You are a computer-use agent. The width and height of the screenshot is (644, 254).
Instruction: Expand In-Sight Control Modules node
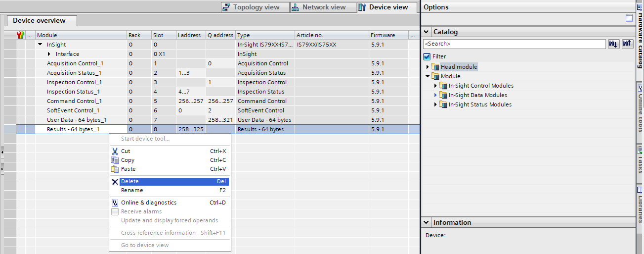pos(436,86)
